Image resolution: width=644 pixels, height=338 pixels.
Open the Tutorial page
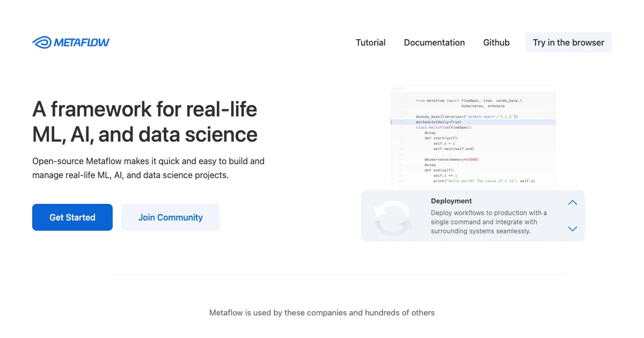pos(370,42)
